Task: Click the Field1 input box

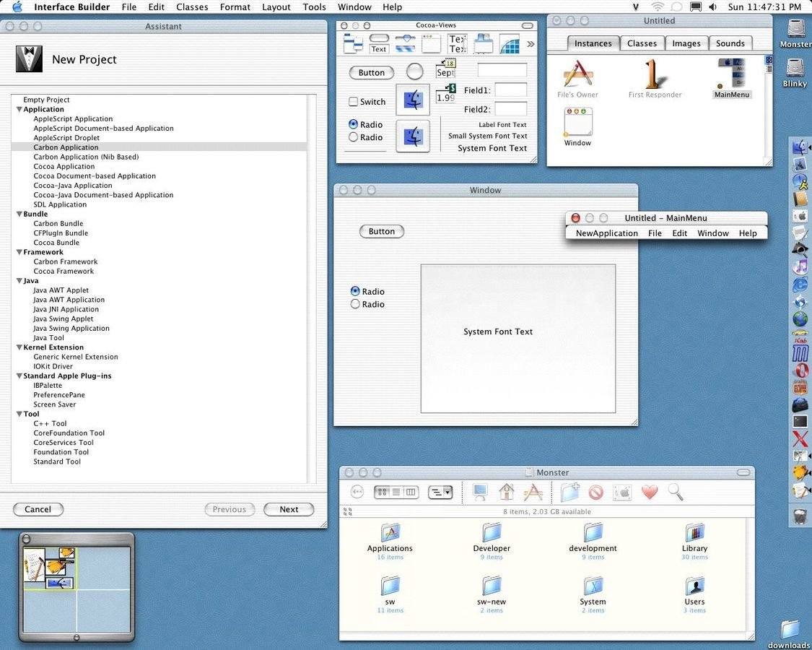Action: point(510,90)
